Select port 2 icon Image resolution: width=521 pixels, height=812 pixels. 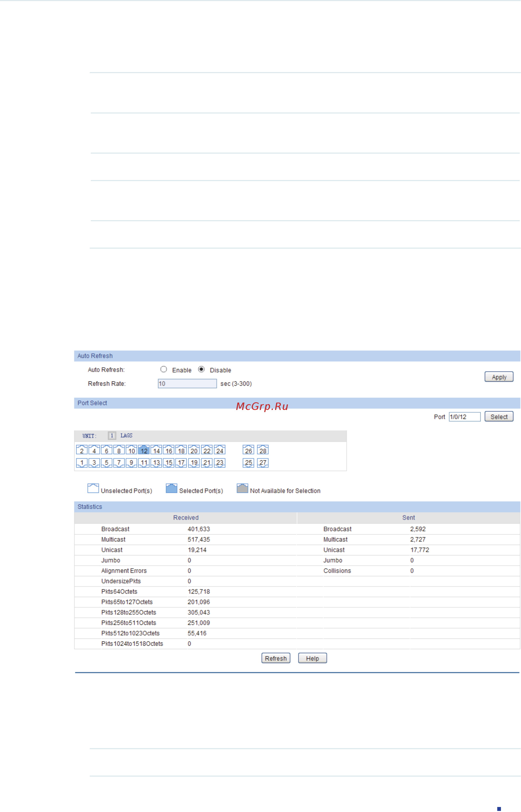click(82, 450)
